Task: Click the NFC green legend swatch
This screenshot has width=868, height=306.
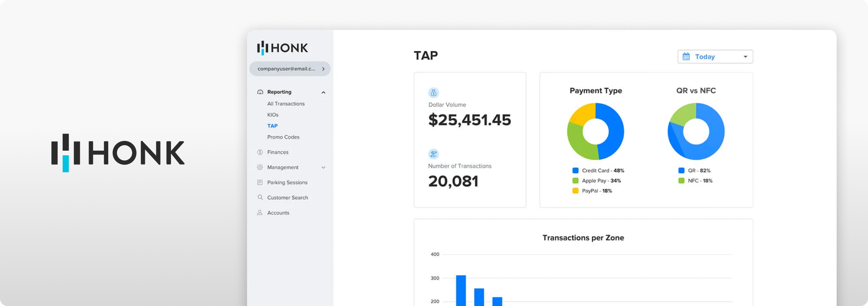Action: 681,181
